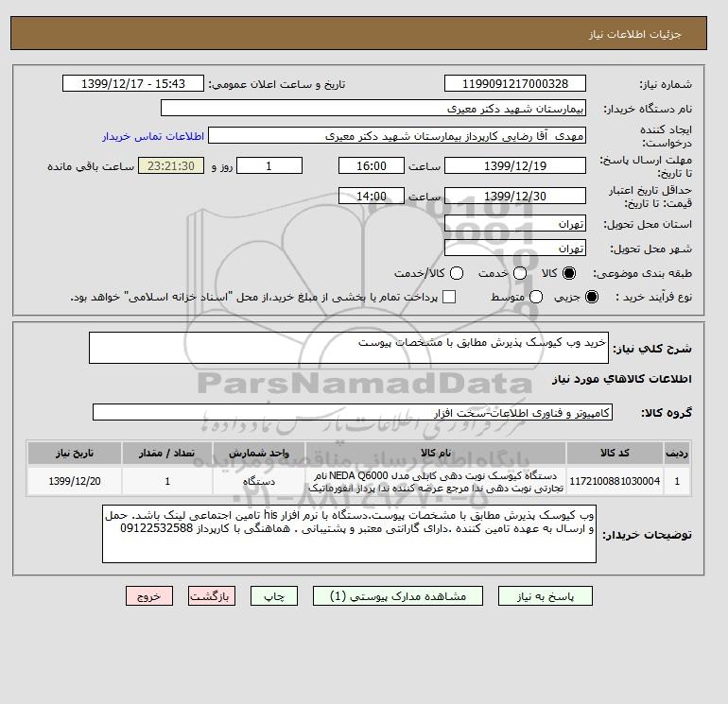This screenshot has width=728, height=704.
Task: Click the 14:00 hour field
Action: click(371, 196)
